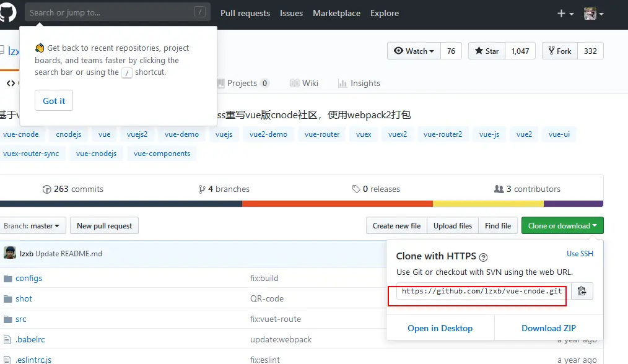The image size is (628, 364).
Task: Select the vue2-demo topic tag
Action: [x=268, y=134]
